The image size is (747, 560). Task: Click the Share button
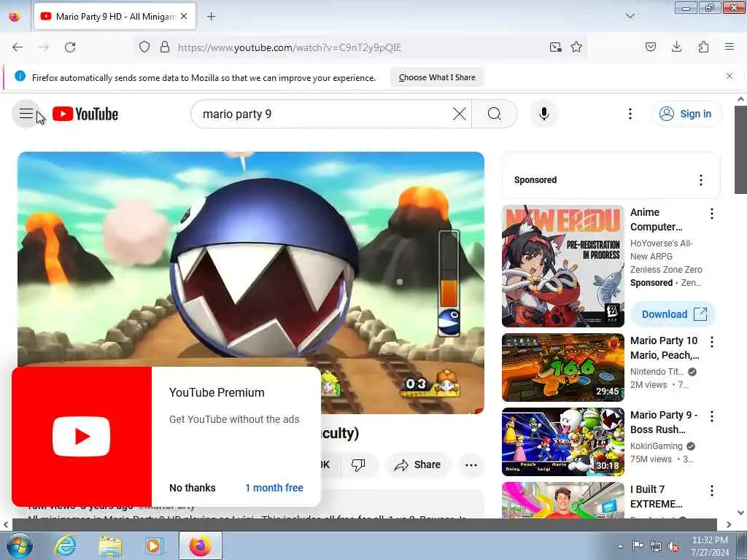418,464
